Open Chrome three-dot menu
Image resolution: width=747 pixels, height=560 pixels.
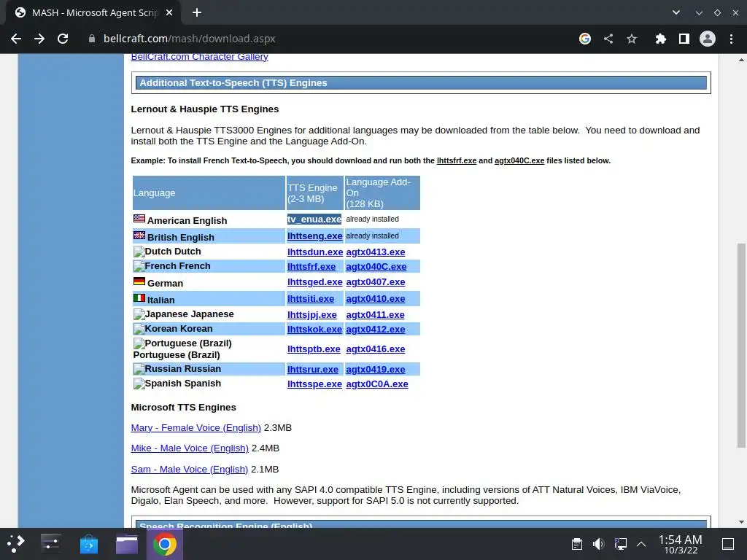[731, 39]
